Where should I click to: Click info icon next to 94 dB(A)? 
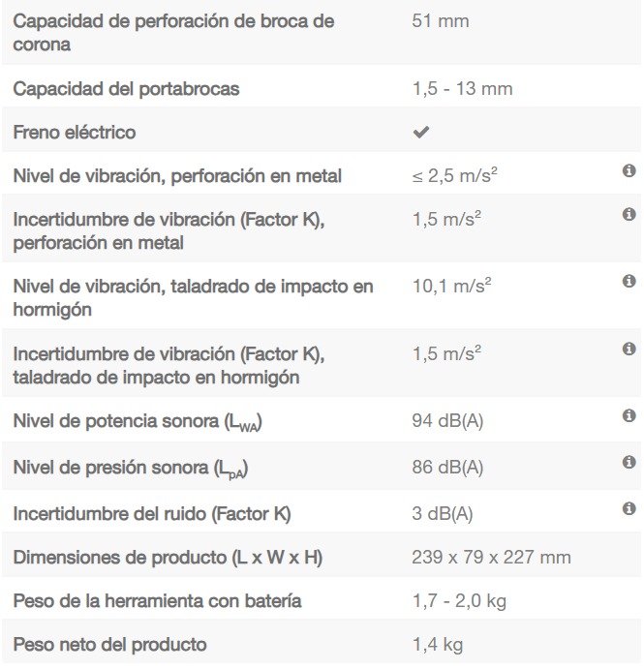[629, 415]
